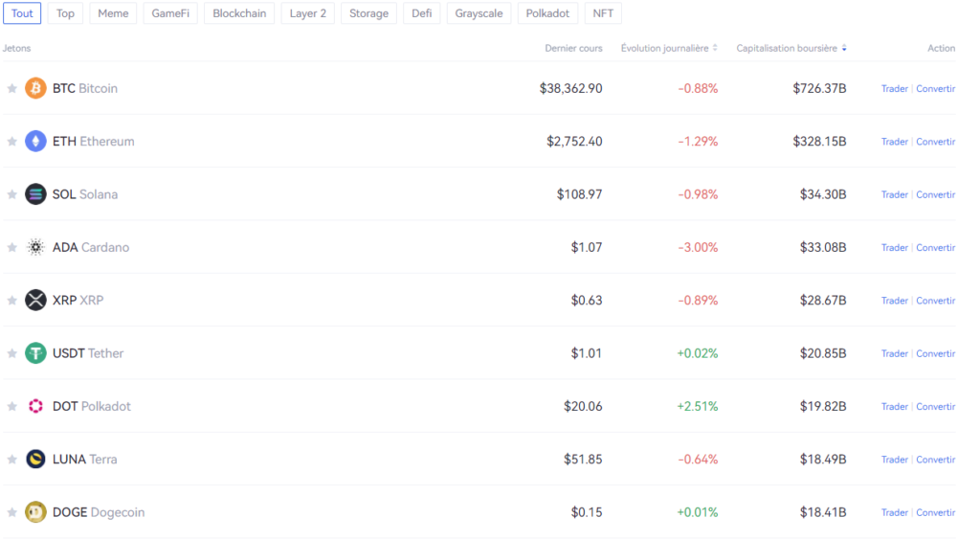Click Trader in the XRP row

895,301
